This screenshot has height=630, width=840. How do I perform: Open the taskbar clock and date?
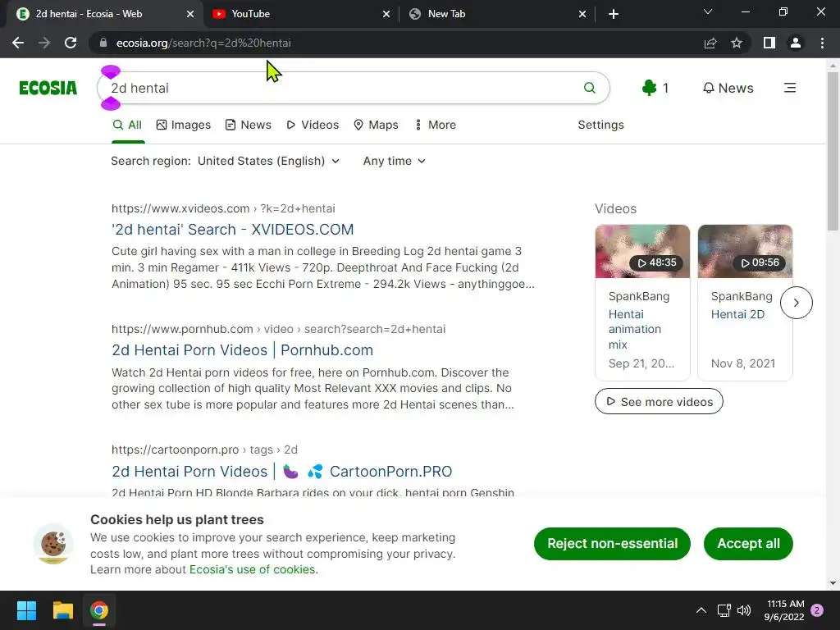tap(784, 610)
